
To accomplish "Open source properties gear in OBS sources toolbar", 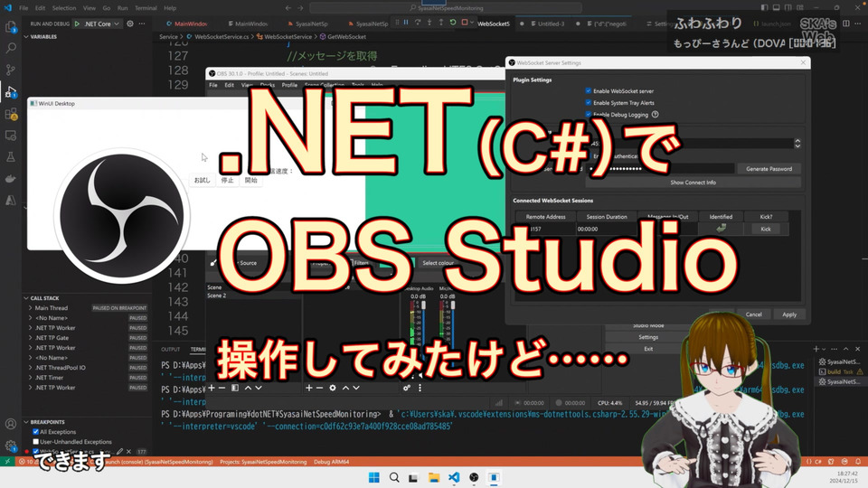I will 333,388.
